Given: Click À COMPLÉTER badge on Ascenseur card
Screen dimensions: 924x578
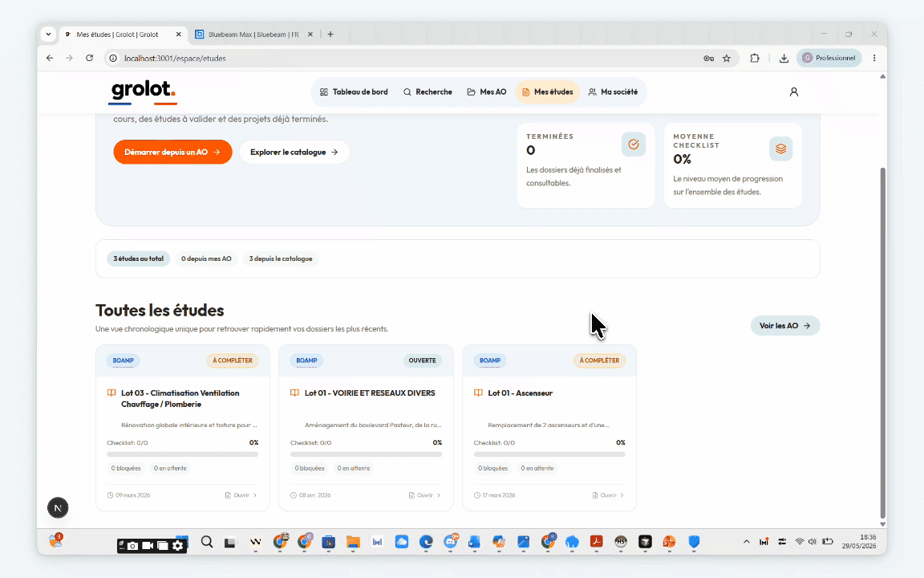Looking at the screenshot, I should (599, 360).
